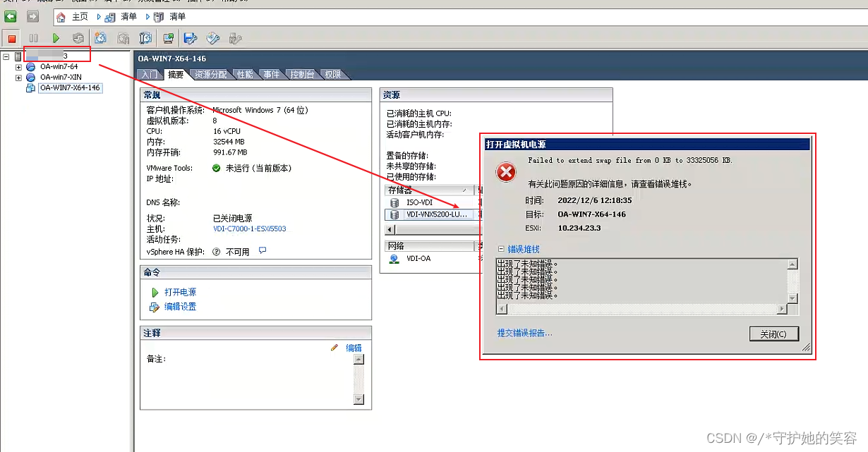Switch to the 入门 tab
This screenshot has width=868, height=452.
[148, 74]
